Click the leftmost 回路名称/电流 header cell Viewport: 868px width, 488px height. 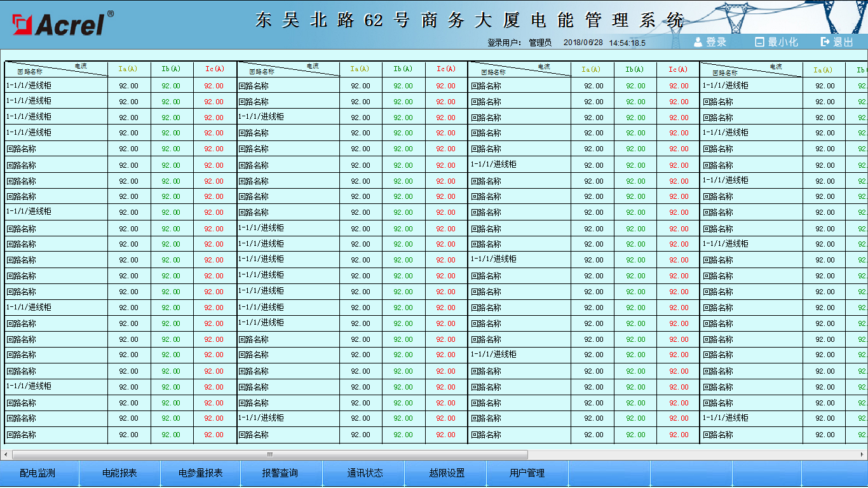tap(56, 69)
